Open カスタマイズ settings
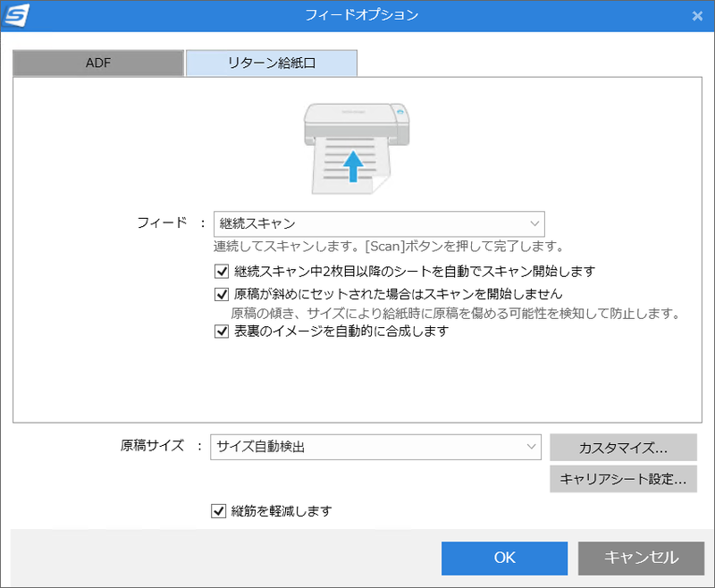 [623, 447]
